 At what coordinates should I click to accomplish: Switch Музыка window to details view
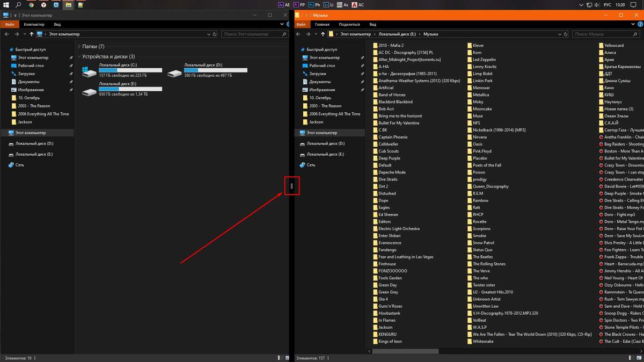click(632, 358)
